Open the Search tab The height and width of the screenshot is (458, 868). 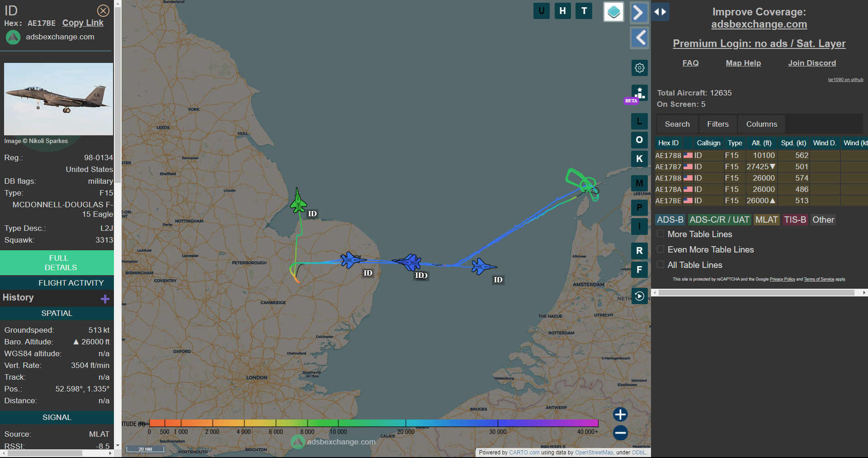pyautogui.click(x=677, y=124)
